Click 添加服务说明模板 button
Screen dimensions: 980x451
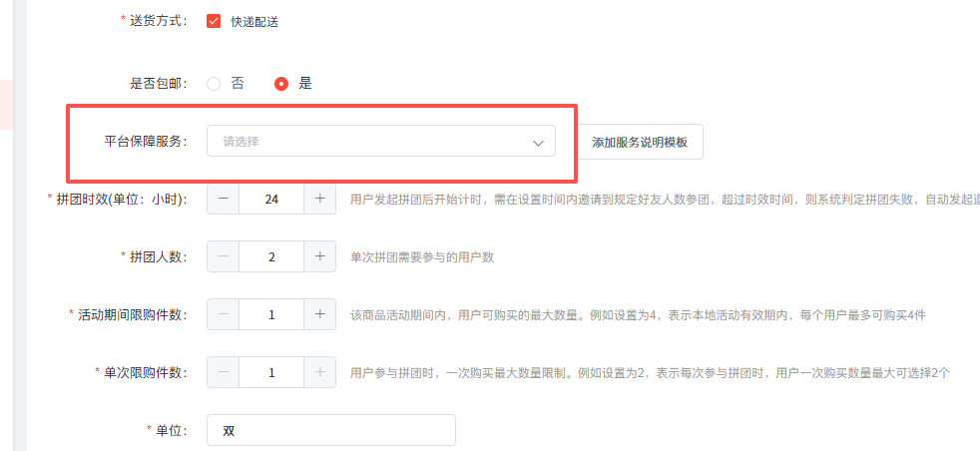pyautogui.click(x=640, y=142)
